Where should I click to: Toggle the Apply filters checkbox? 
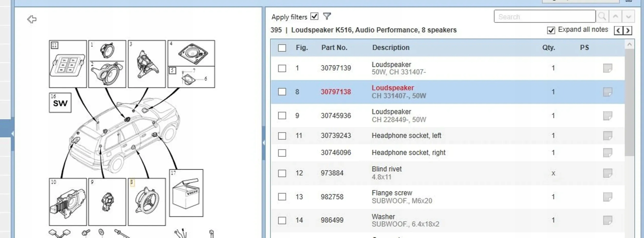click(314, 16)
